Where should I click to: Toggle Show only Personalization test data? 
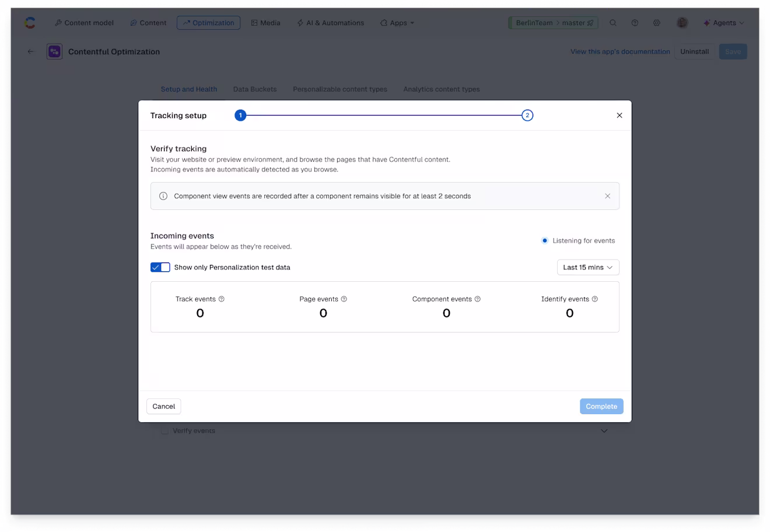pyautogui.click(x=160, y=267)
